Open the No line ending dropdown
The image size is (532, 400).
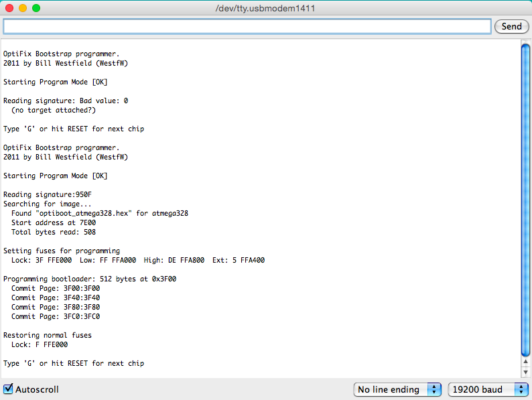pyautogui.click(x=397, y=389)
